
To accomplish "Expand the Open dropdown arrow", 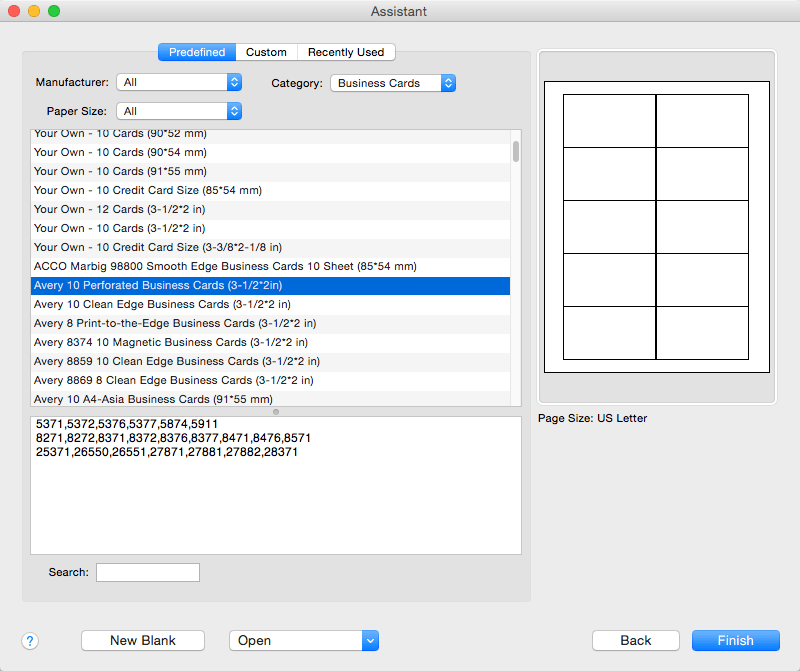I will [370, 640].
